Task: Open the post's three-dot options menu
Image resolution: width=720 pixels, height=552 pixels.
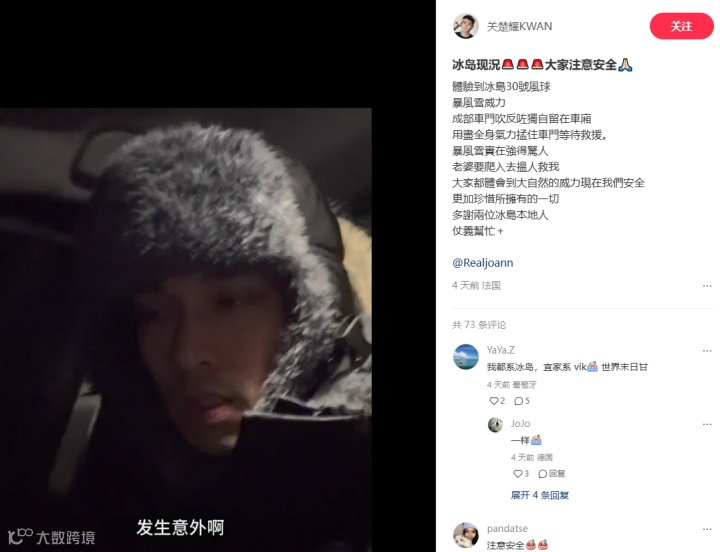Action: [707, 286]
